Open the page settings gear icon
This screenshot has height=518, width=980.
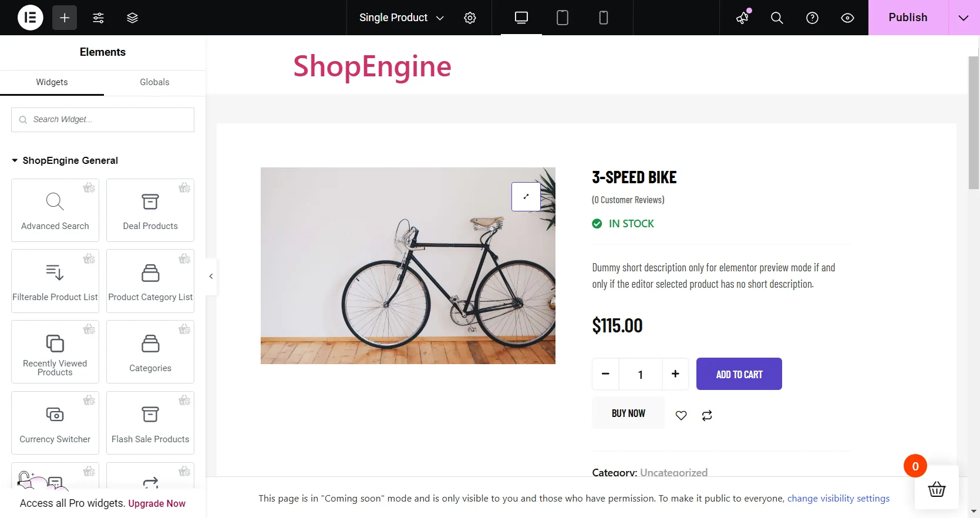(x=470, y=18)
